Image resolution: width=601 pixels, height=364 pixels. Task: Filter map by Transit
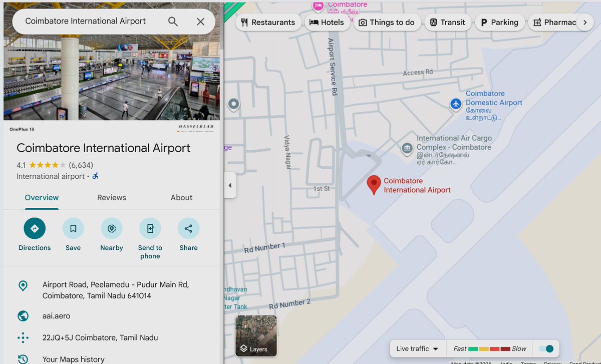[448, 22]
